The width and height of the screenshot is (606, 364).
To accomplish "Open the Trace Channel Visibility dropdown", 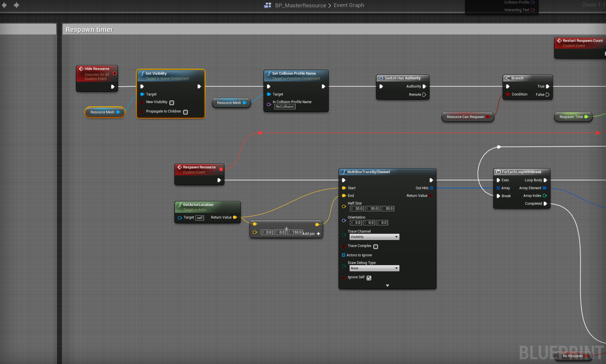I will (374, 237).
